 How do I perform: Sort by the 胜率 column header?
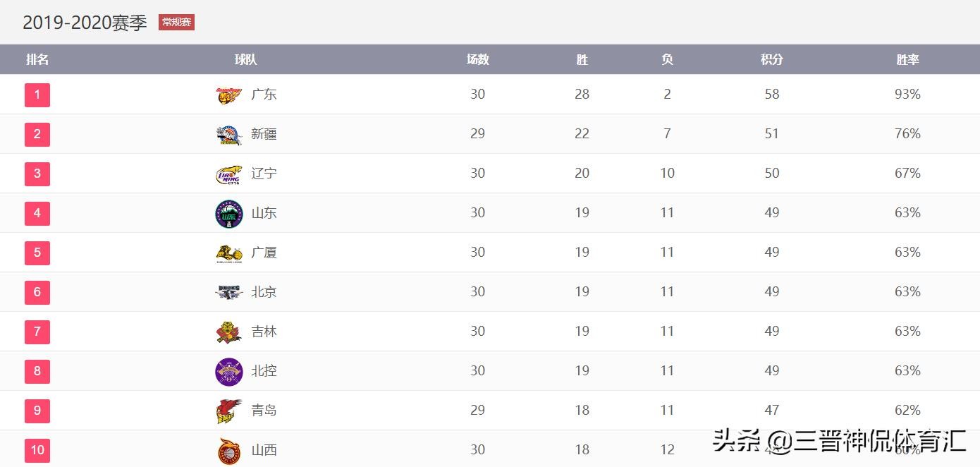tap(907, 60)
